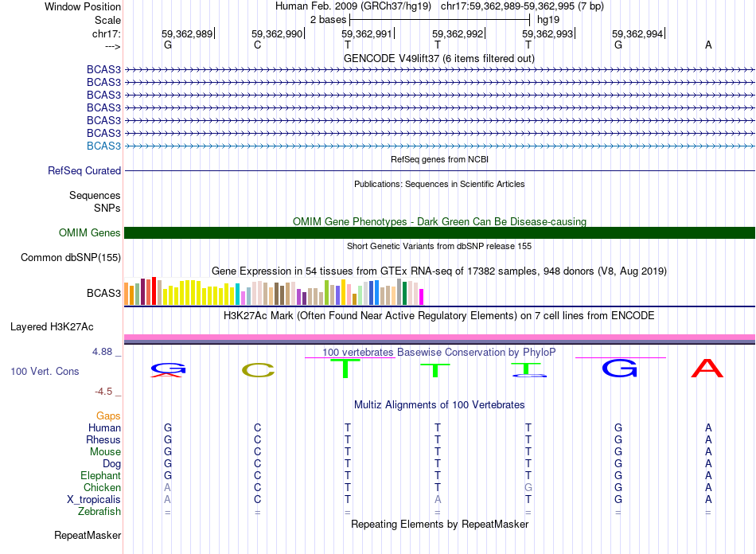Open the RefSeq Curated track label
The height and width of the screenshot is (554, 756).
[x=84, y=170]
